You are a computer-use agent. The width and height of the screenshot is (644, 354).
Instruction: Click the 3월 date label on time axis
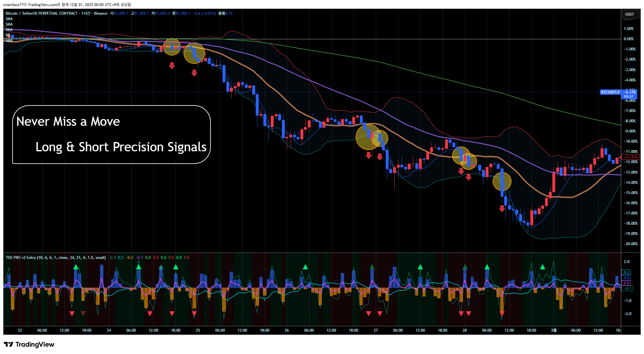tap(553, 330)
